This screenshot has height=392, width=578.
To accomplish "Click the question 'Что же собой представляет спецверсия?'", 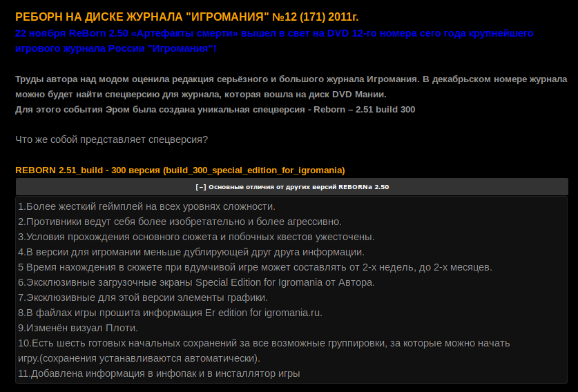I will click(x=111, y=139).
